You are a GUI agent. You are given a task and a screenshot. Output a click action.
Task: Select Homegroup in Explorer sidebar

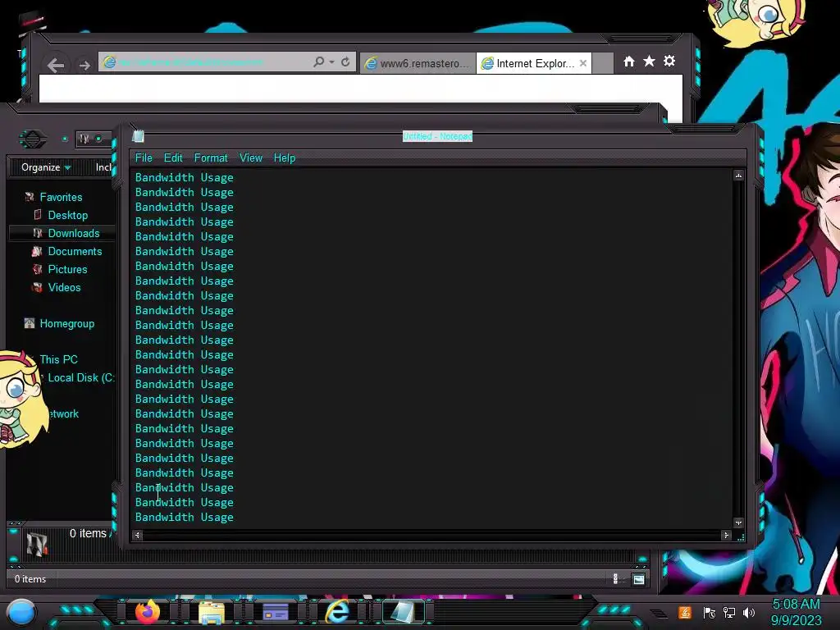pyautogui.click(x=67, y=323)
